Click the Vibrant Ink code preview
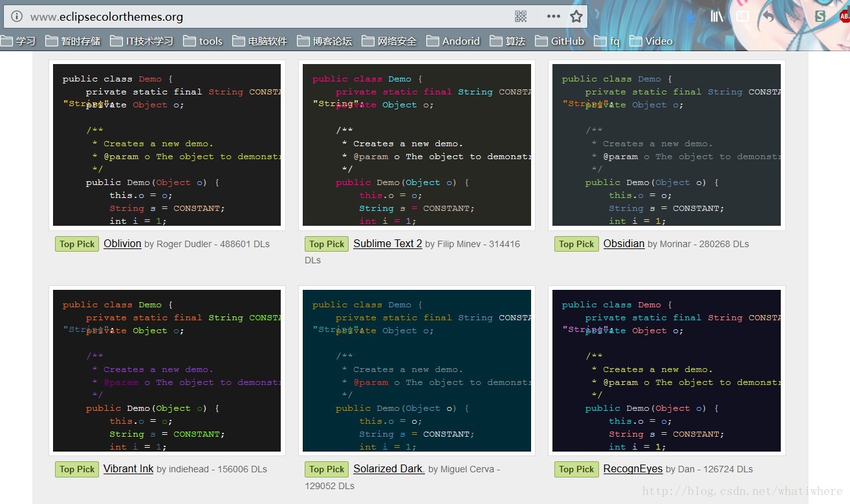This screenshot has height=504, width=850. coord(167,371)
